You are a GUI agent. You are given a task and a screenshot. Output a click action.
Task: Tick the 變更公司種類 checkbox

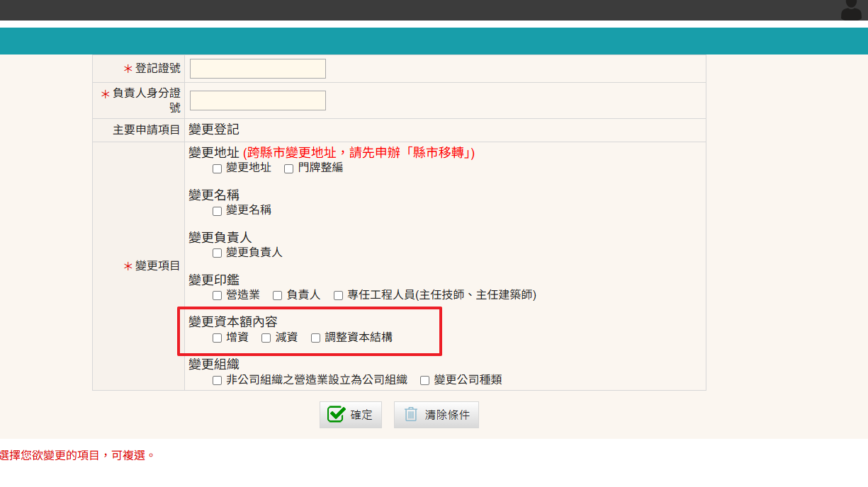pyautogui.click(x=425, y=381)
